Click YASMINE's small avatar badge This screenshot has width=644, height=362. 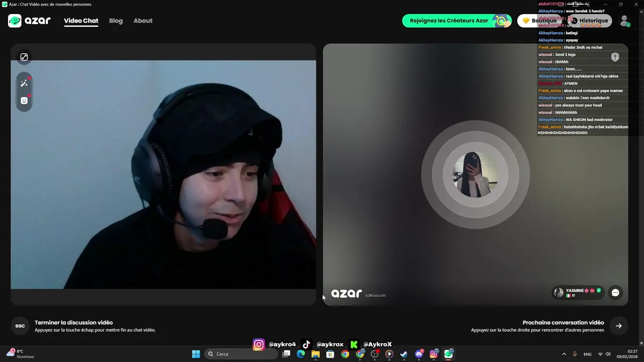point(558,293)
